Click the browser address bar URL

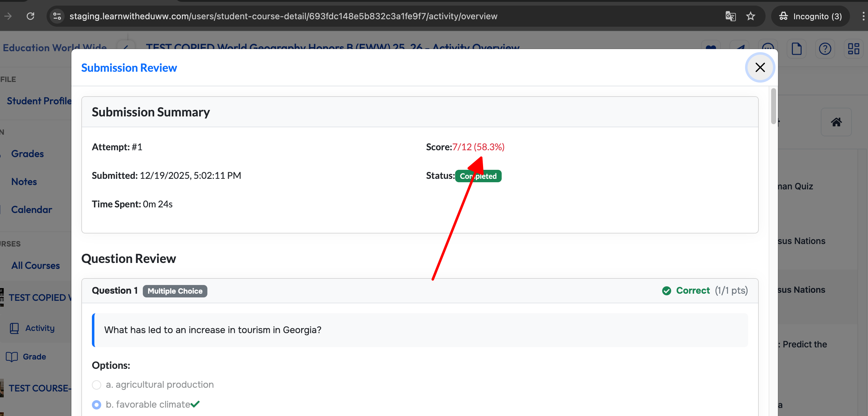pos(283,16)
